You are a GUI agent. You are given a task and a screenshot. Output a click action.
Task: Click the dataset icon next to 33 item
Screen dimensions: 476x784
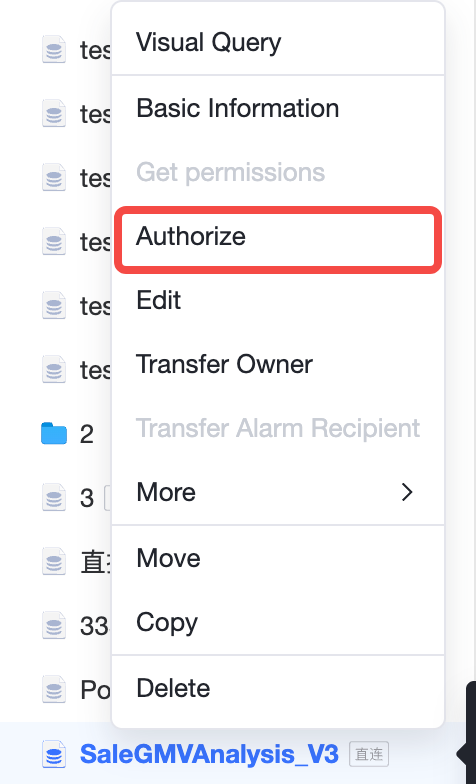pos(54,626)
